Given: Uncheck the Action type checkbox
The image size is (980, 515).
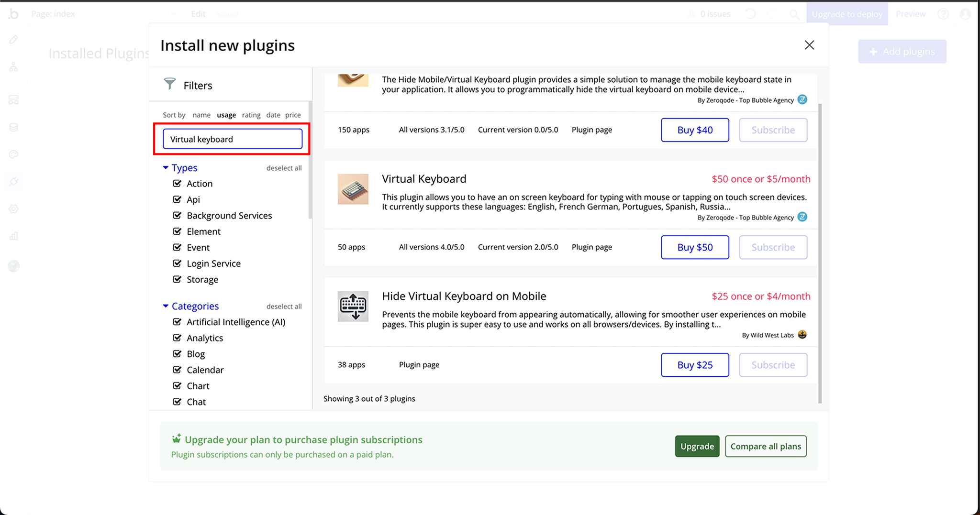Looking at the screenshot, I should pyautogui.click(x=177, y=184).
